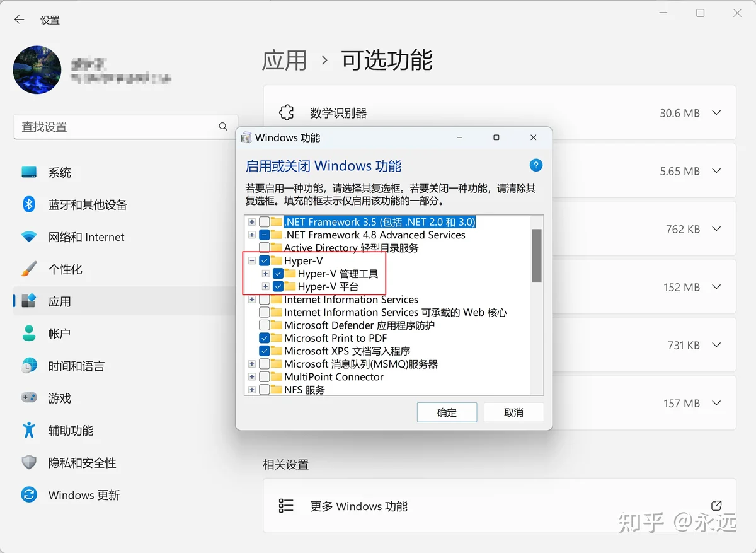The width and height of the screenshot is (756, 553).
Task: Select the Hyper-V 平台 label
Action: click(x=328, y=286)
